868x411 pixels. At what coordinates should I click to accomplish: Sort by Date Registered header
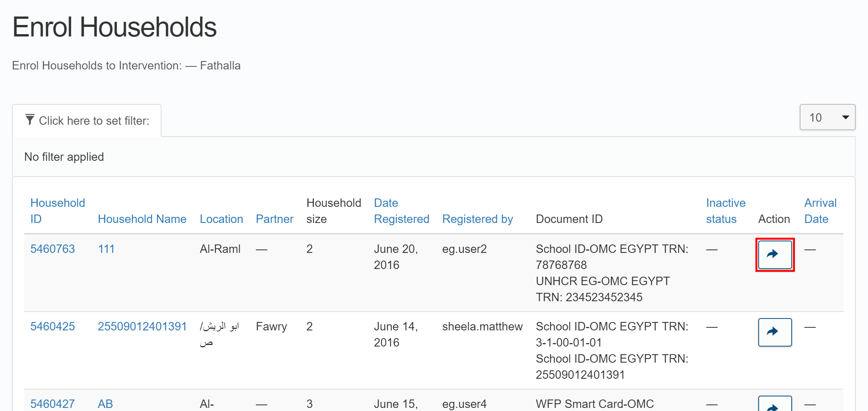pos(401,211)
